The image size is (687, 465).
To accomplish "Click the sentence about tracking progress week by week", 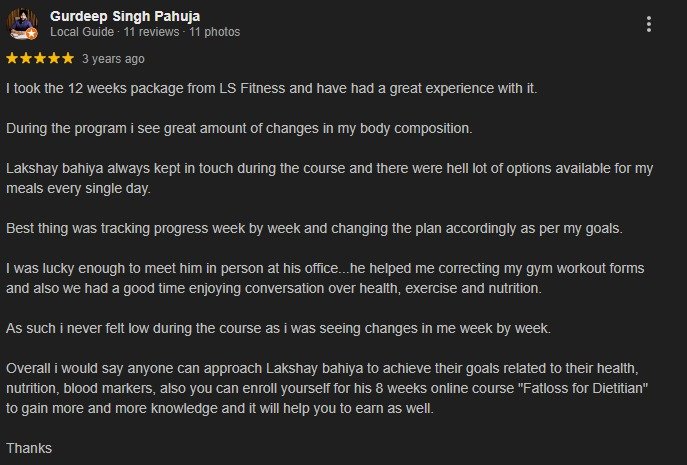I will pos(314,228).
